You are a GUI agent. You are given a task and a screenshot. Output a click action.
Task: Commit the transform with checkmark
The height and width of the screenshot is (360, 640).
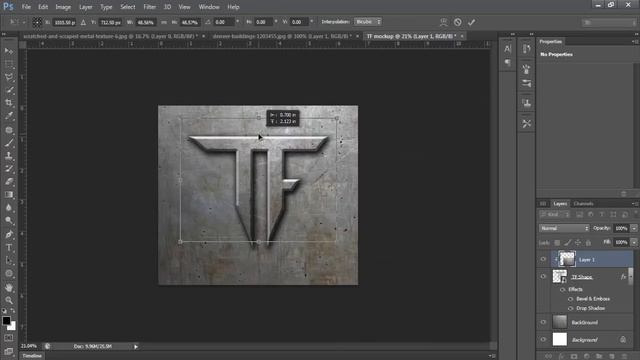[471, 22]
